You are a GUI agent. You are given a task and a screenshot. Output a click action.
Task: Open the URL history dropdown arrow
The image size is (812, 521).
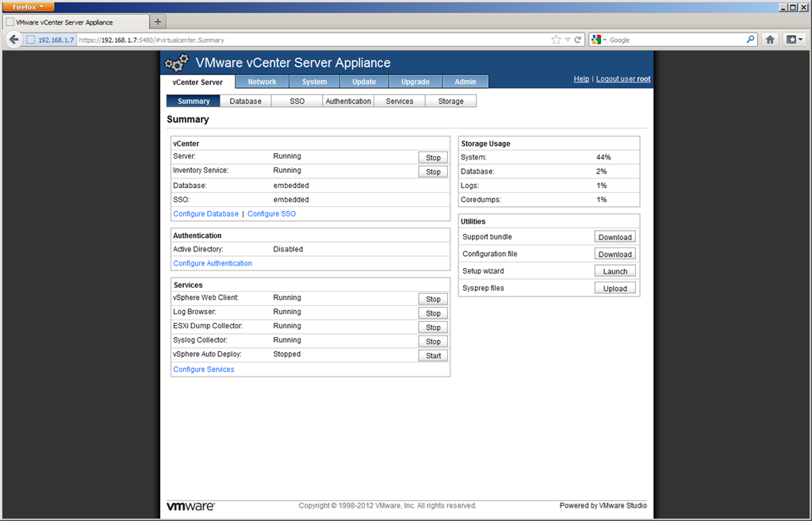[x=567, y=40]
